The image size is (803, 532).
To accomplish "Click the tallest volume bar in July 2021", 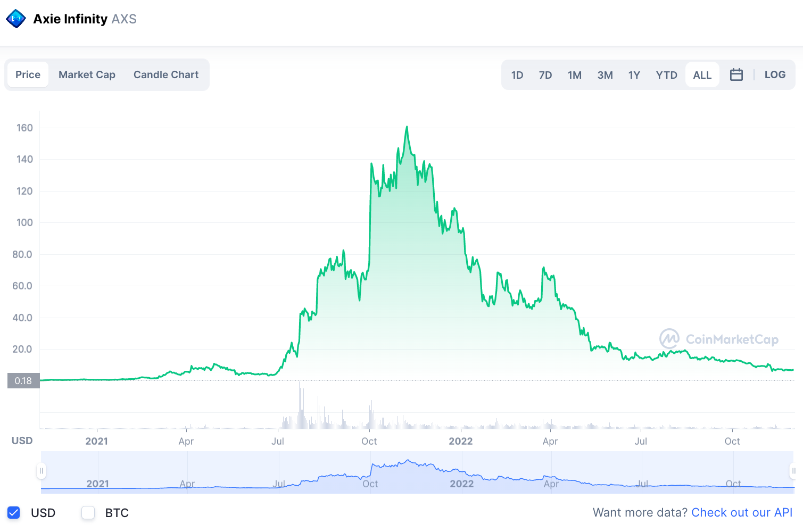I will (x=300, y=405).
